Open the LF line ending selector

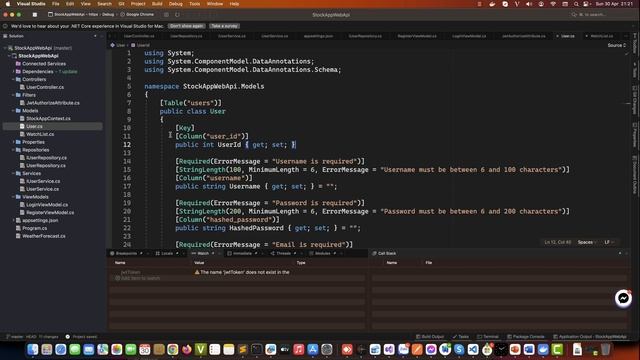tap(609, 242)
